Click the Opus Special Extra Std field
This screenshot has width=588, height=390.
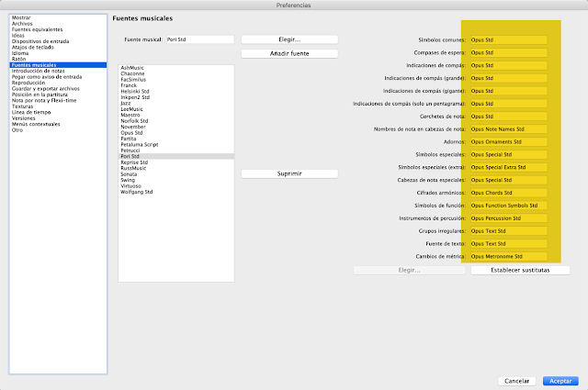point(509,167)
